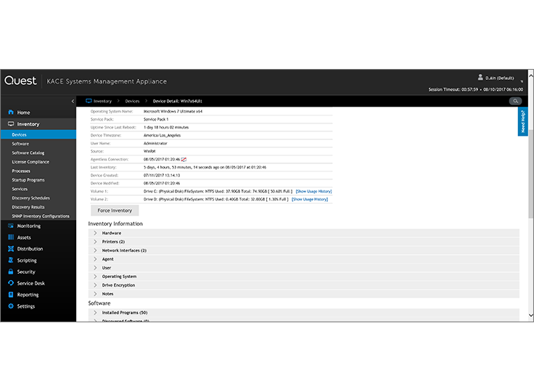This screenshot has width=534, height=392.
Task: Click the Inventory monitor icon in sidebar
Action: pyautogui.click(x=11, y=124)
